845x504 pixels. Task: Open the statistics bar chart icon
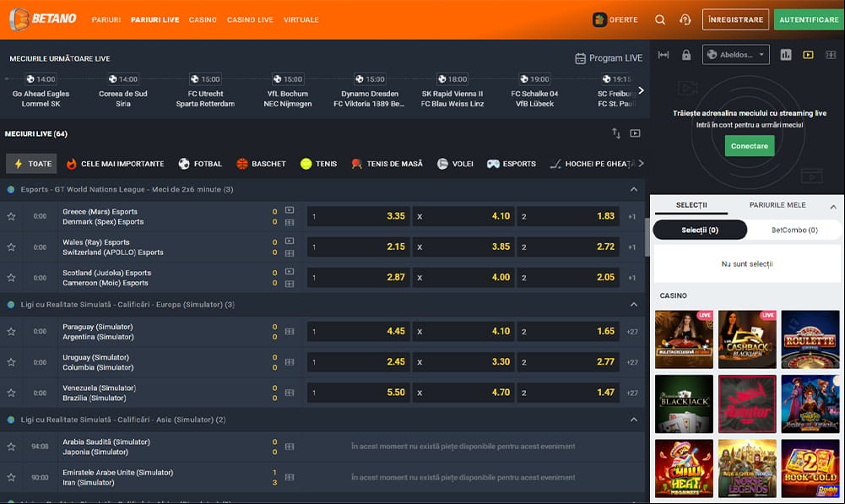786,54
